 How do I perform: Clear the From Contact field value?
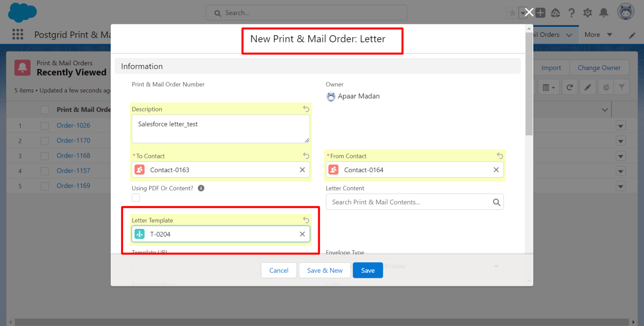point(496,170)
